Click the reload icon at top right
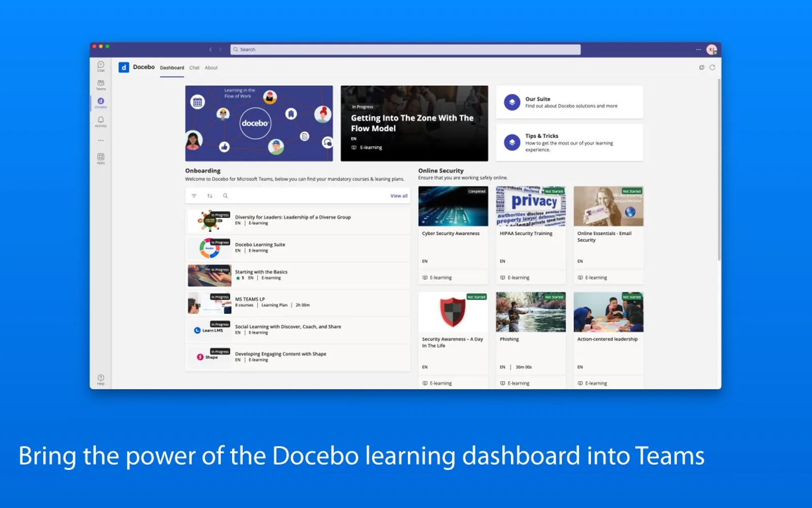Image resolution: width=812 pixels, height=508 pixels. click(x=712, y=67)
